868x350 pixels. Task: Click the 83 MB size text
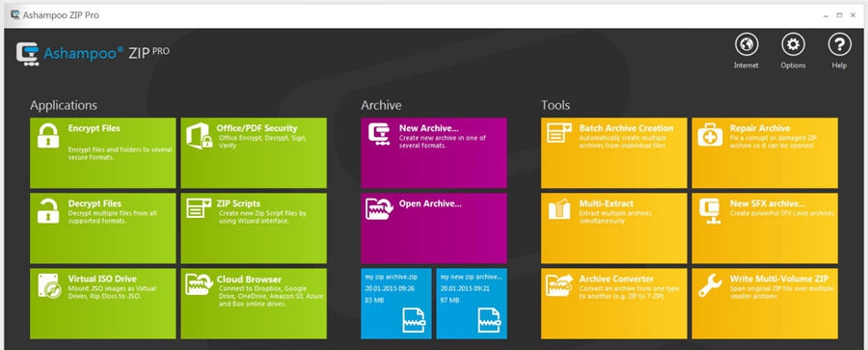(x=374, y=300)
